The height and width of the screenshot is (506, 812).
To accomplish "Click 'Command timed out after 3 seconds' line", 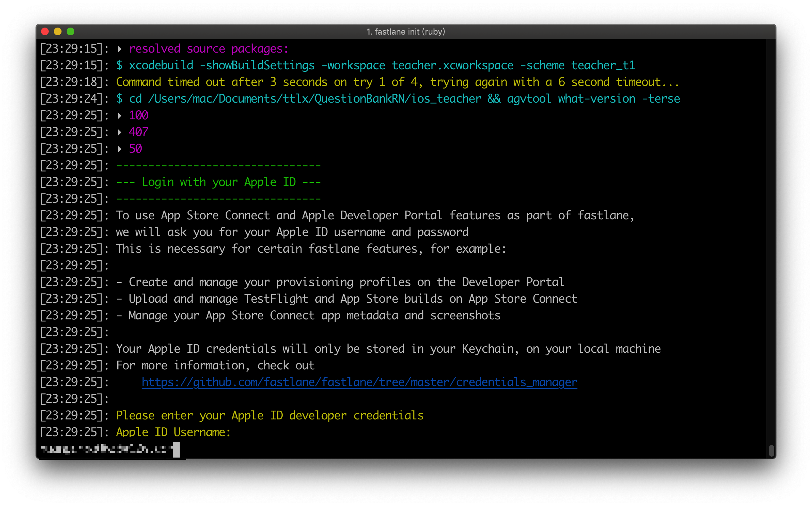I will [398, 82].
